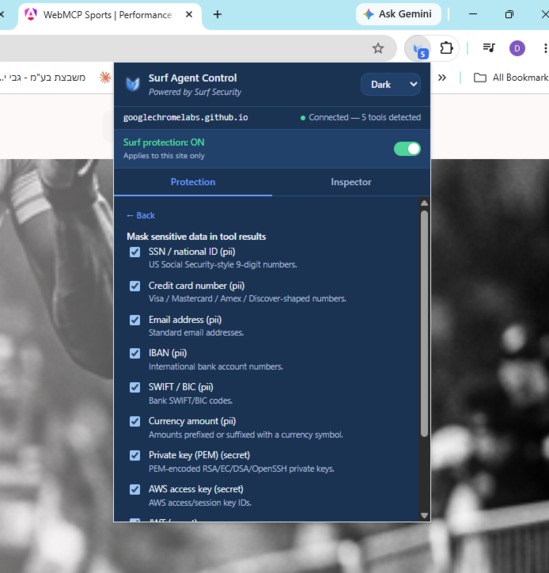This screenshot has width=549, height=573.
Task: Open the All Bookmarks folder
Action: pyautogui.click(x=511, y=77)
